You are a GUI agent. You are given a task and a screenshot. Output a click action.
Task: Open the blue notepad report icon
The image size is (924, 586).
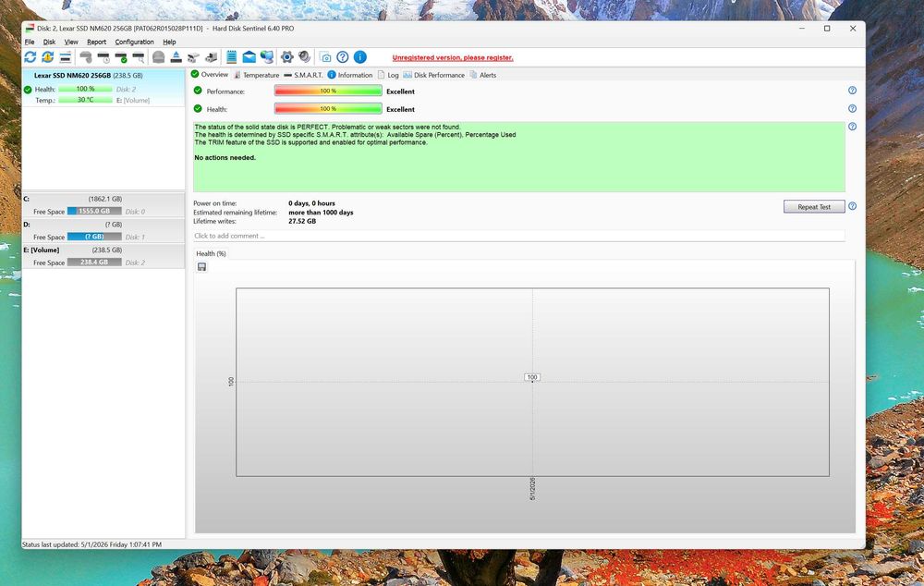[x=232, y=57]
